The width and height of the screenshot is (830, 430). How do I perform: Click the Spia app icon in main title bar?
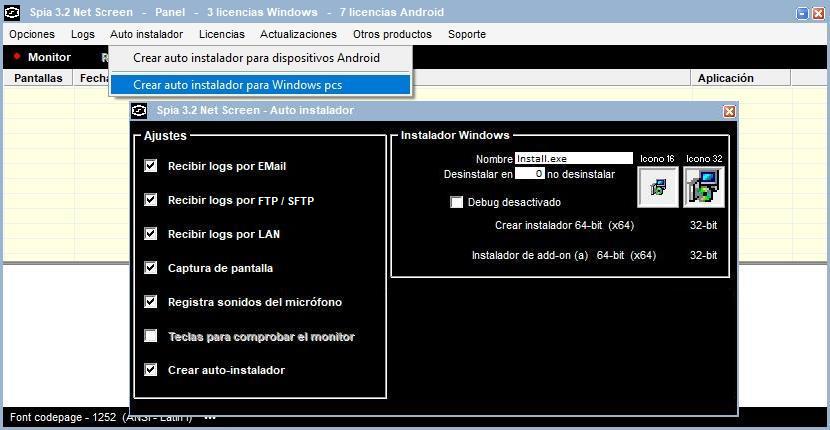[x=12, y=12]
